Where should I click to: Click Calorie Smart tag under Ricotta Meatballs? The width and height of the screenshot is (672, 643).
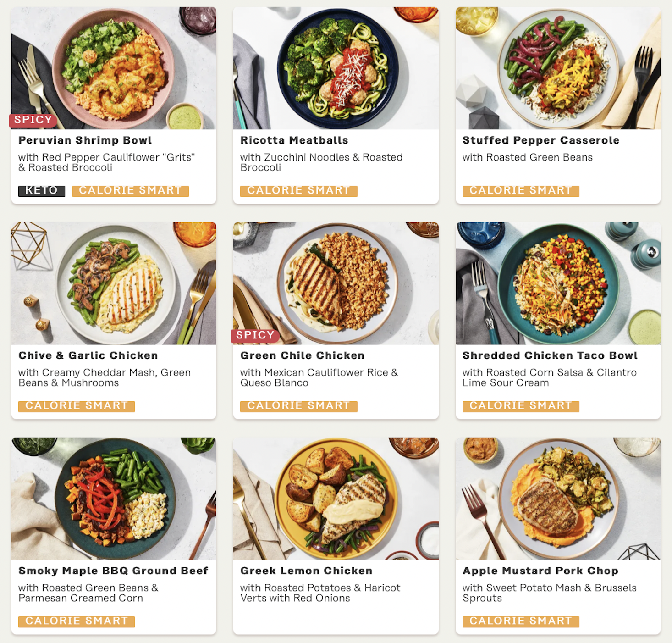298,191
